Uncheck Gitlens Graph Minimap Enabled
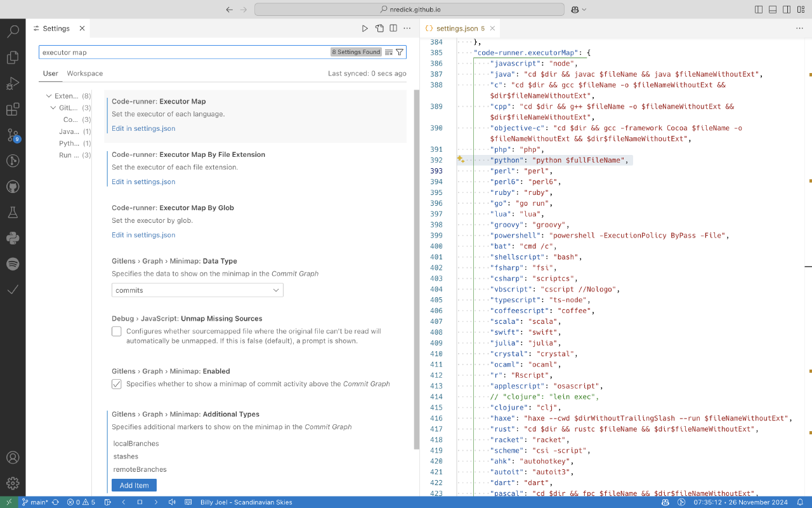Image resolution: width=812 pixels, height=508 pixels. [116, 384]
